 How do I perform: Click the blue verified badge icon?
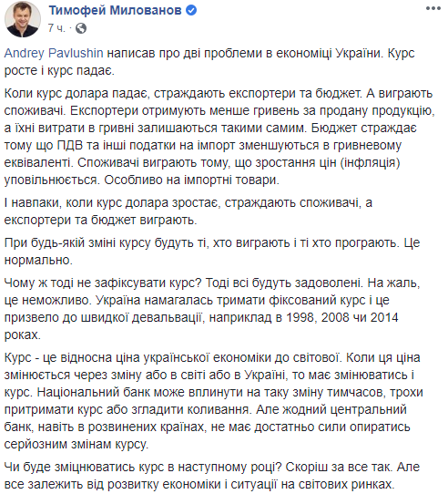[191, 10]
